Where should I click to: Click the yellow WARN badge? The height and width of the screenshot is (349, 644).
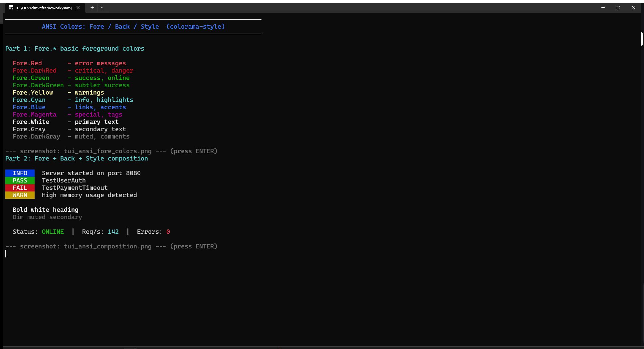click(x=20, y=195)
